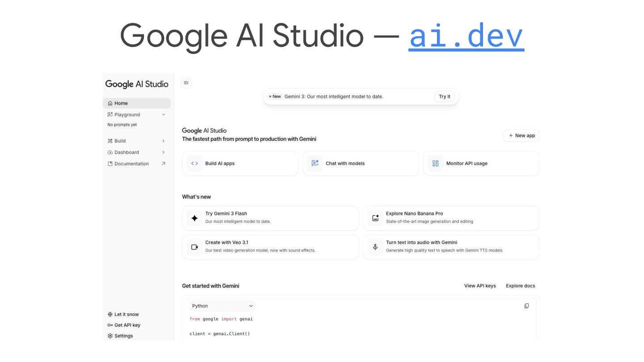Open Documentation from the sidebar
Screen dimensions: 644x362
point(131,164)
